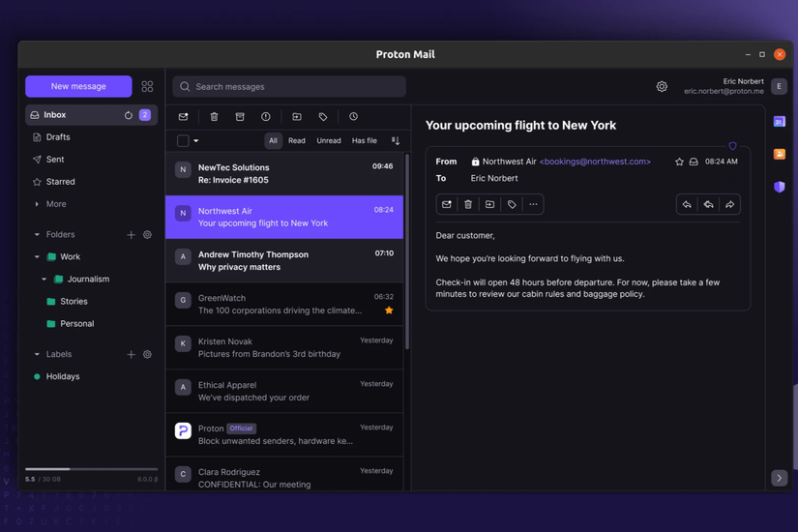
Task: Mark as unread from list toolbar
Action: coord(183,117)
